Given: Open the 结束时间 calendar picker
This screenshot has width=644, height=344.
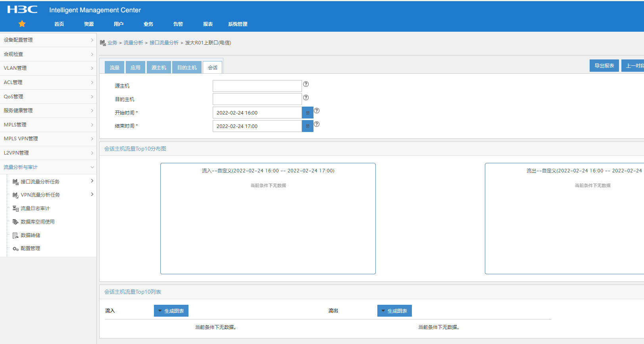Looking at the screenshot, I should [x=308, y=126].
